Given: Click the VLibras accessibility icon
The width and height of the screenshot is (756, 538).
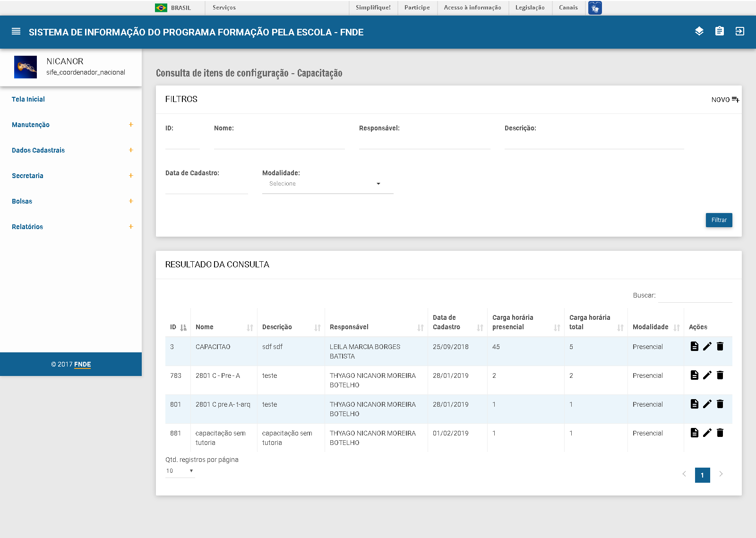Looking at the screenshot, I should pyautogui.click(x=595, y=8).
